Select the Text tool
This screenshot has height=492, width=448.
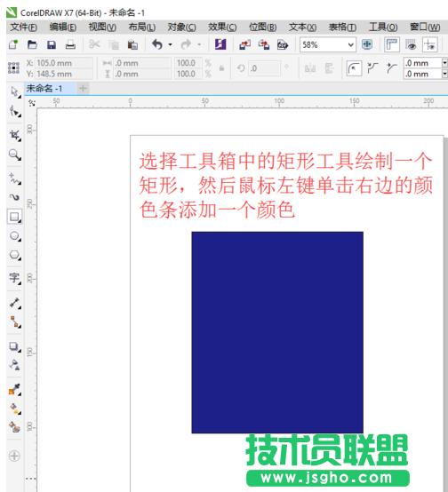[x=14, y=278]
